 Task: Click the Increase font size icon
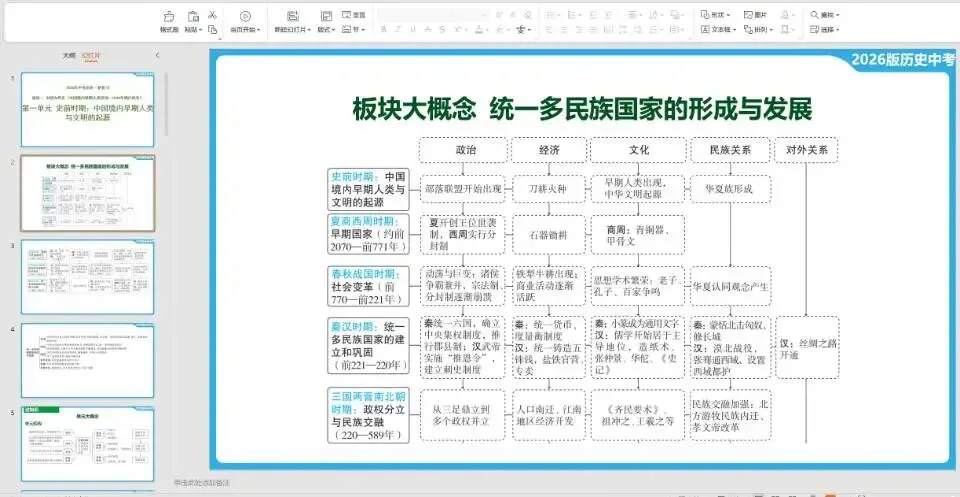point(498,15)
